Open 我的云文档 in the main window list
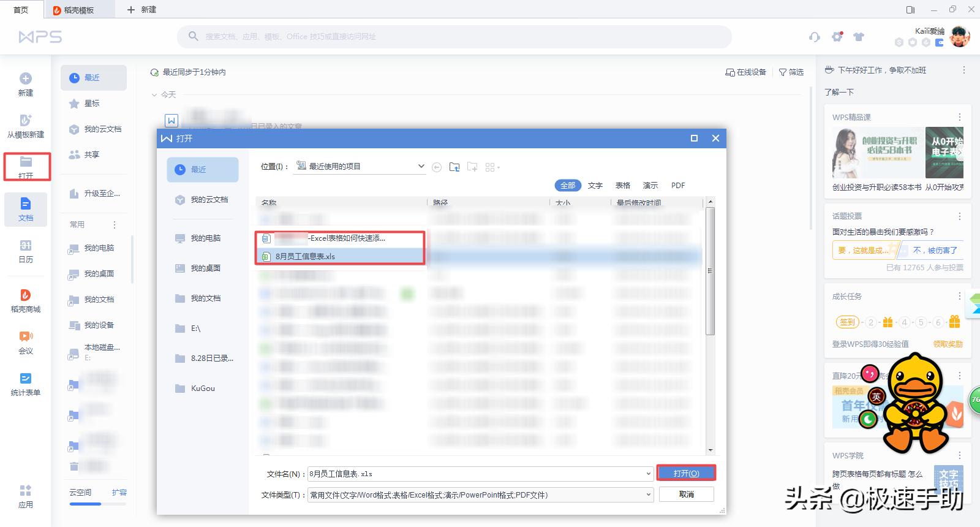Image resolution: width=980 pixels, height=527 pixels. 94,129
